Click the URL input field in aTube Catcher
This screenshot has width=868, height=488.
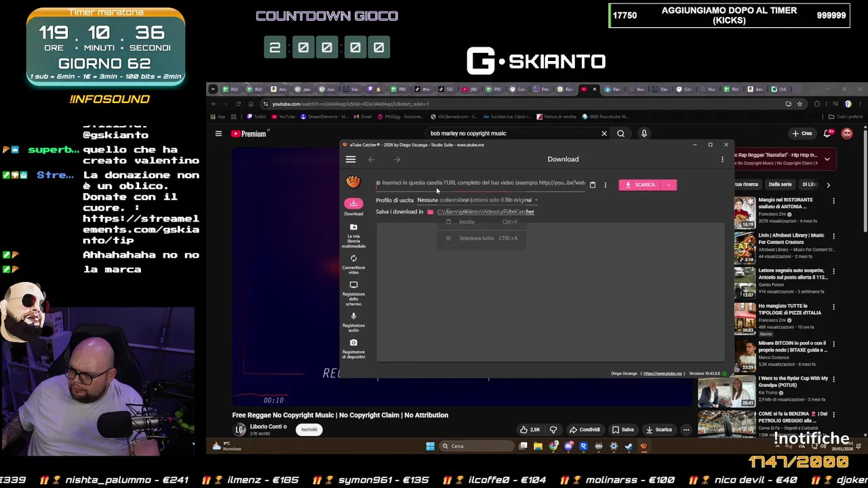(x=481, y=183)
